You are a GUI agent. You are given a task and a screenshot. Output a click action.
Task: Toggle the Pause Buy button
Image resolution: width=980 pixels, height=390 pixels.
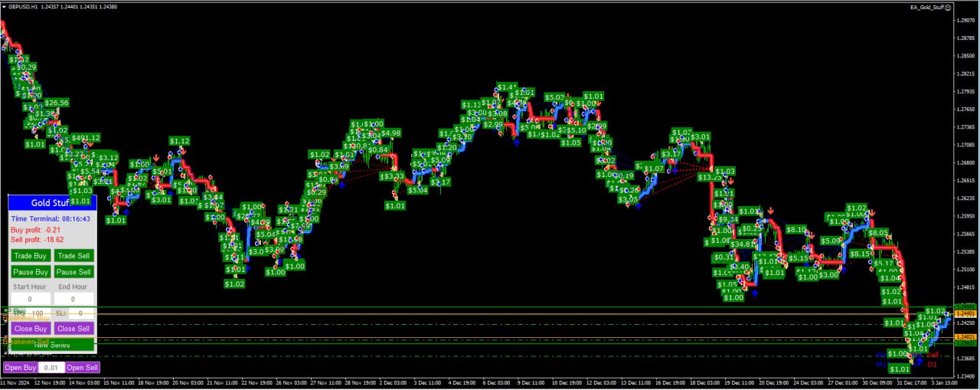pos(31,272)
